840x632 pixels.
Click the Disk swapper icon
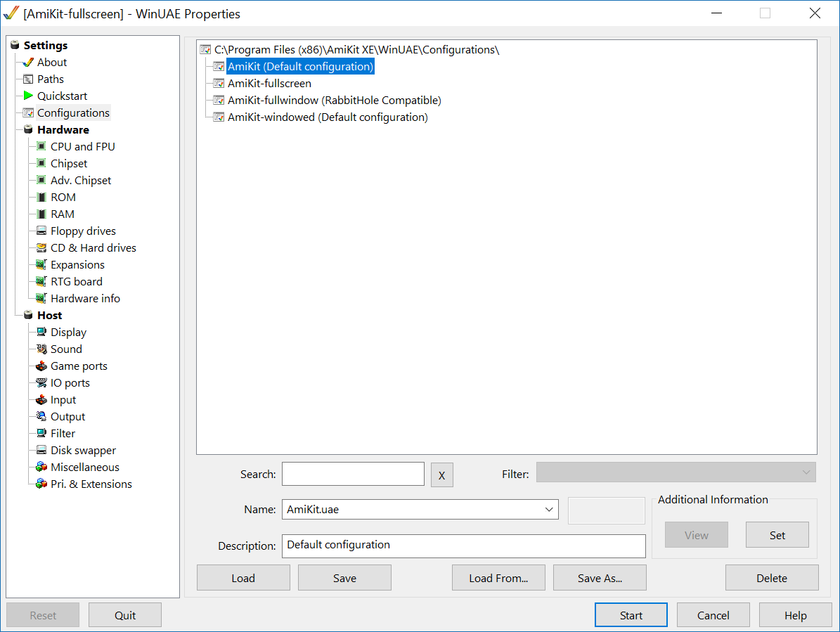[x=41, y=451]
